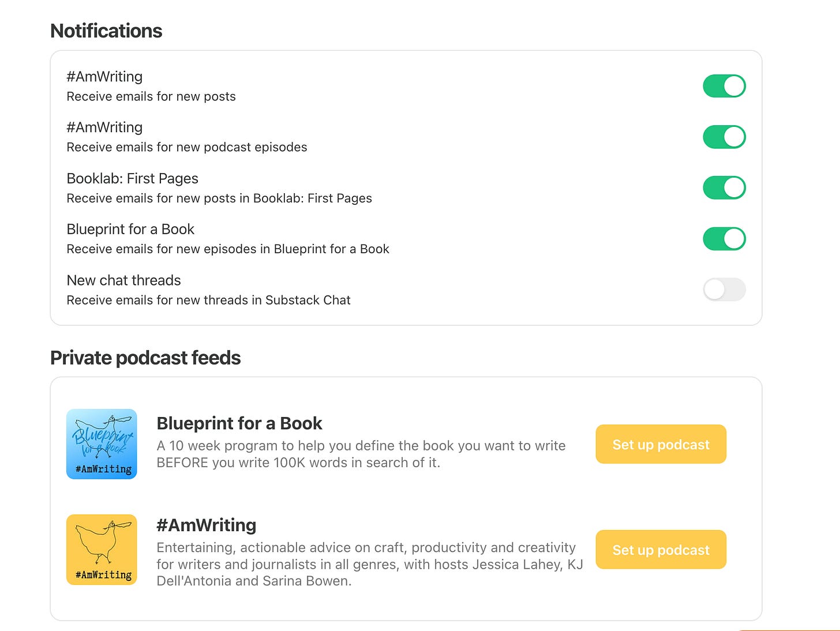Click the yellow #AmWriting chicken podcast artwork
The image size is (840, 631).
(102, 550)
